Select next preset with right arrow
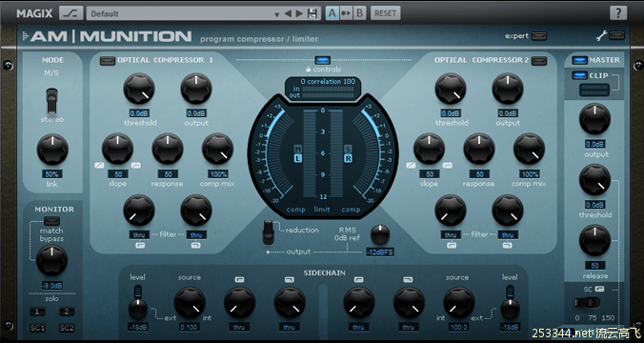This screenshot has width=644, height=343. [x=299, y=13]
